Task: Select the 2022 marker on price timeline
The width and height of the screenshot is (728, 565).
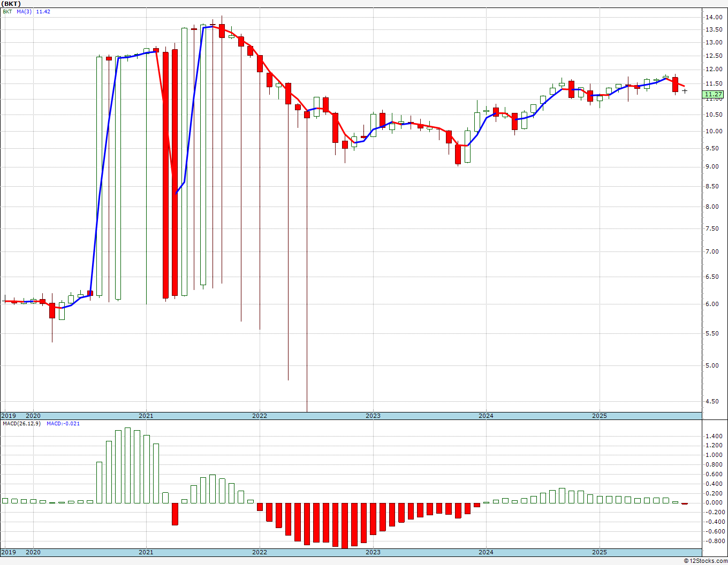Action: tap(260, 416)
